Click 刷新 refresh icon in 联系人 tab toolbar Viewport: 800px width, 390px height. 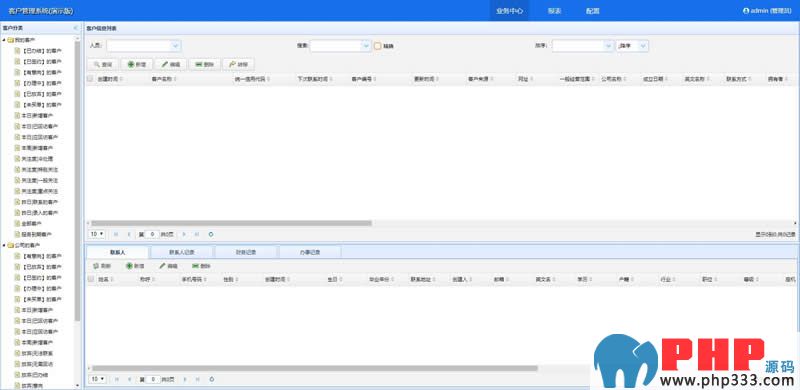click(x=96, y=266)
